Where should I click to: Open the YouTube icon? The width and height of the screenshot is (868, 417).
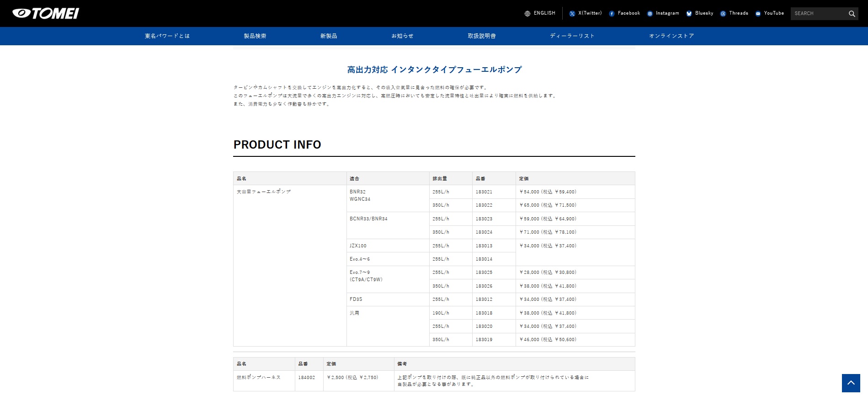tap(758, 14)
